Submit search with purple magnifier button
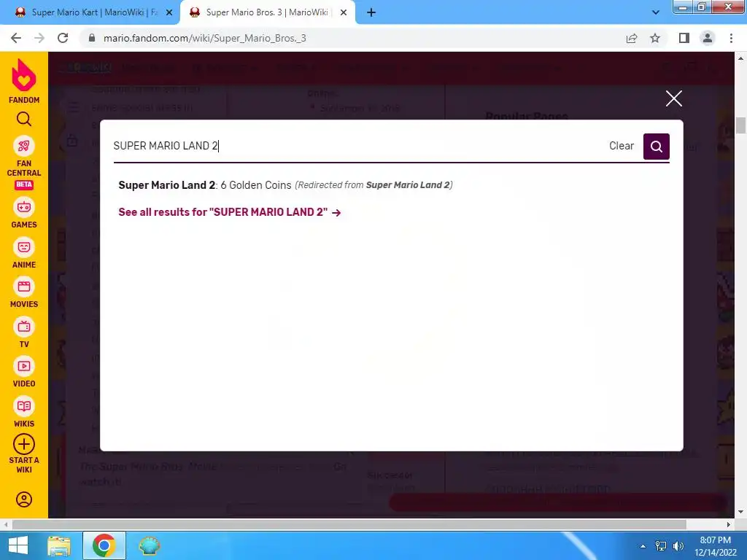This screenshot has width=747, height=560. tap(656, 147)
